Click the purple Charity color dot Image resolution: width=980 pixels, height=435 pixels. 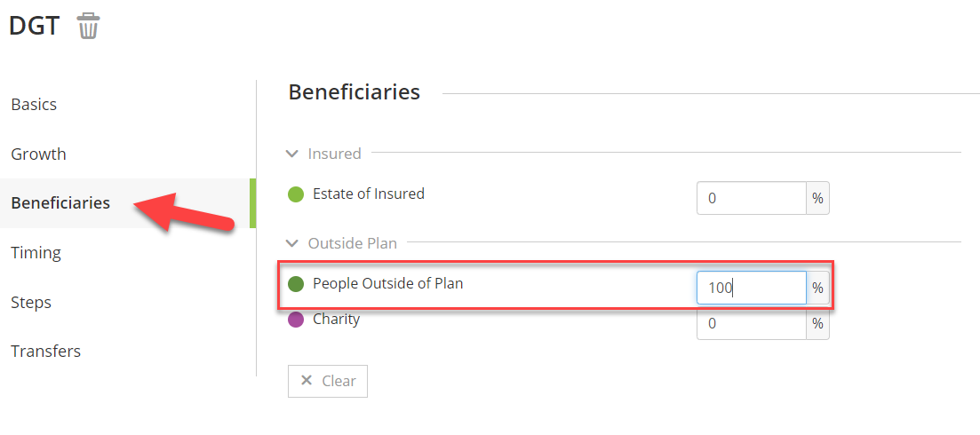[296, 320]
